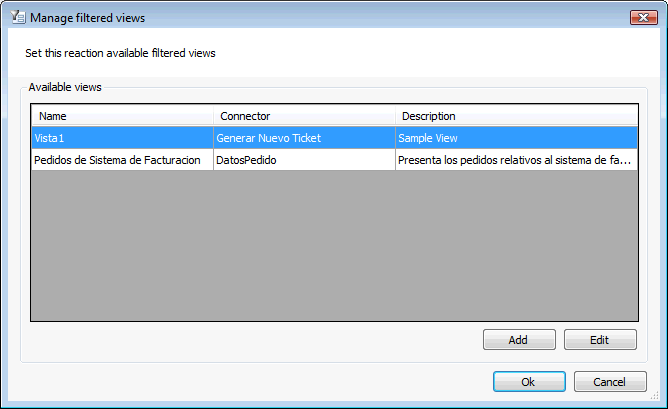Click the resize grip in dialog corner

(x=655, y=396)
